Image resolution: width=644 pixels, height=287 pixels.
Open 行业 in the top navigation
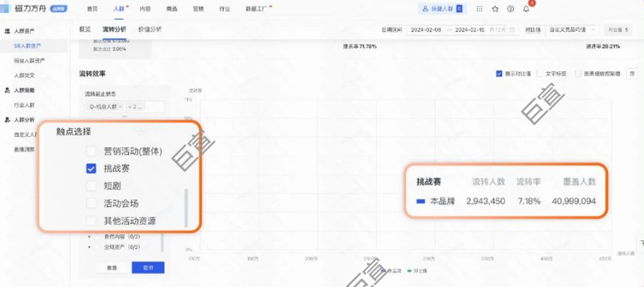click(225, 9)
